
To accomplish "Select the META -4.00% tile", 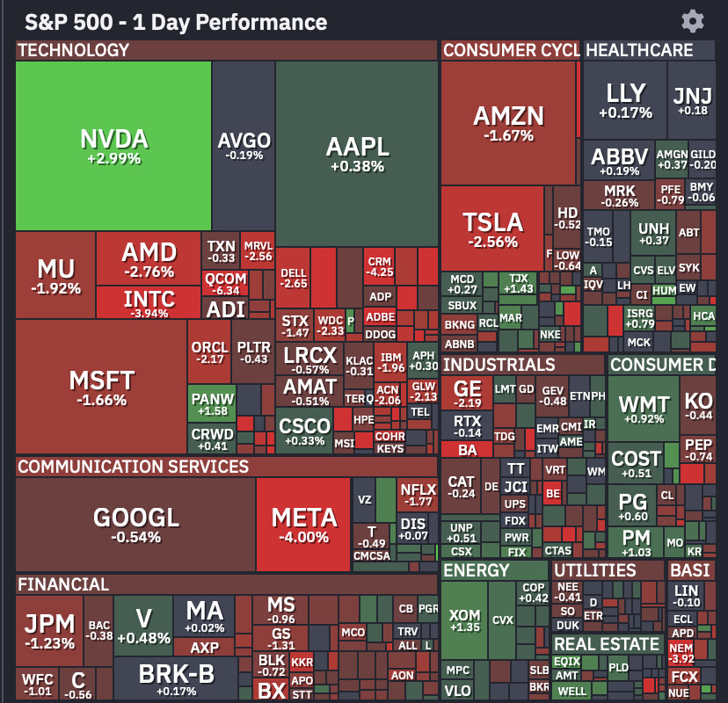I will (303, 525).
